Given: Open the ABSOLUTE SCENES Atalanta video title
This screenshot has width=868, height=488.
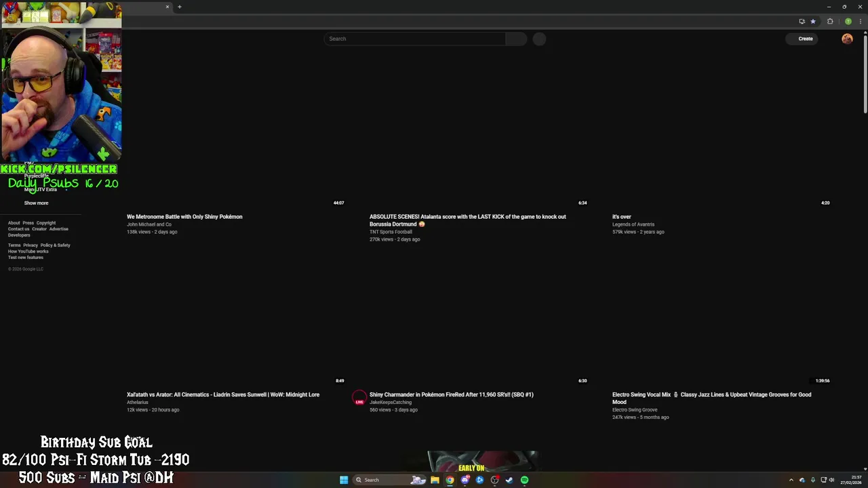Looking at the screenshot, I should (467, 220).
